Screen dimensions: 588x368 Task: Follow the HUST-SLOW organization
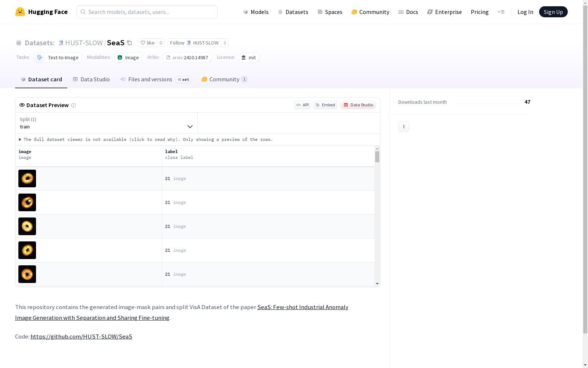click(194, 43)
